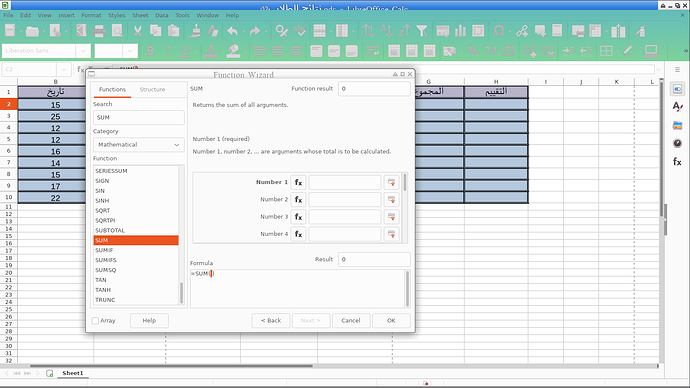Screen dimensions: 690x388
Task: Click fx button beside Number 3
Action: 298,217
